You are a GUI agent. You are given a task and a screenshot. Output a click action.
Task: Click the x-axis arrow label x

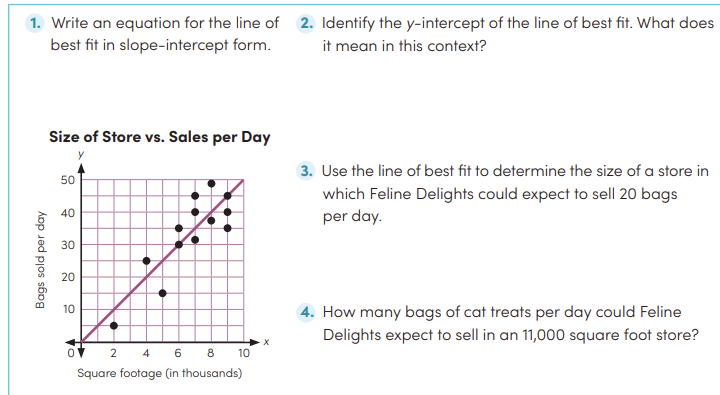click(266, 342)
